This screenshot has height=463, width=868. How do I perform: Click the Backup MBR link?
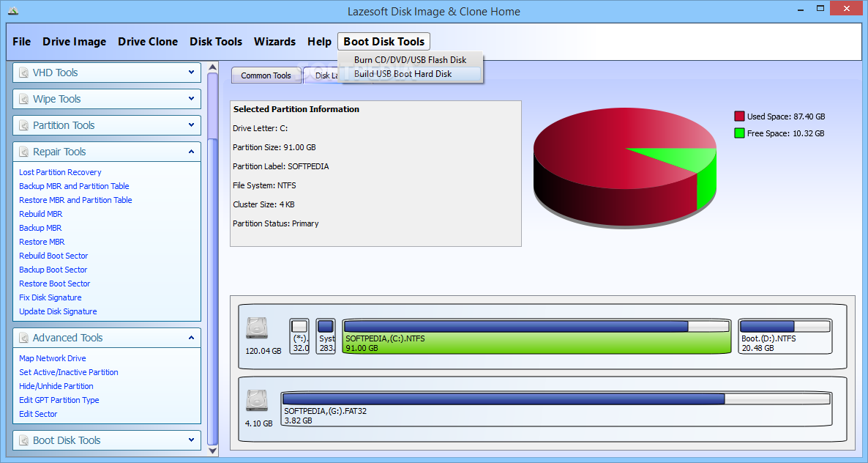pos(40,228)
